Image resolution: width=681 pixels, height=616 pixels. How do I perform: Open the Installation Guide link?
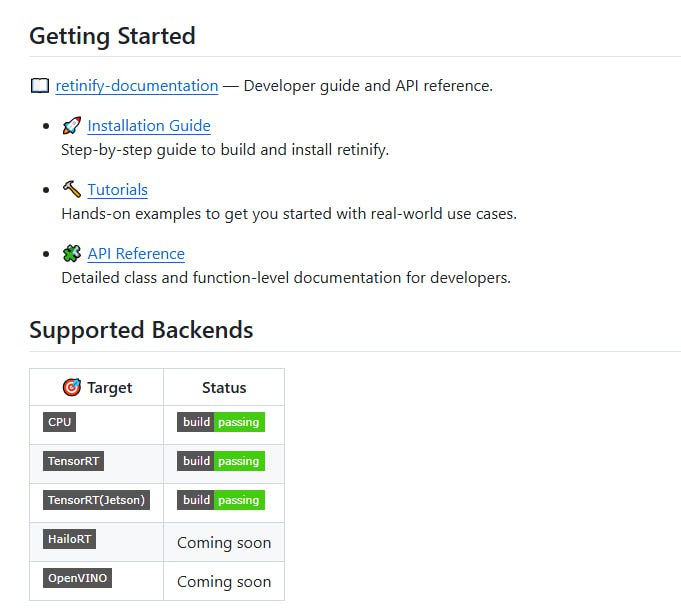(149, 126)
